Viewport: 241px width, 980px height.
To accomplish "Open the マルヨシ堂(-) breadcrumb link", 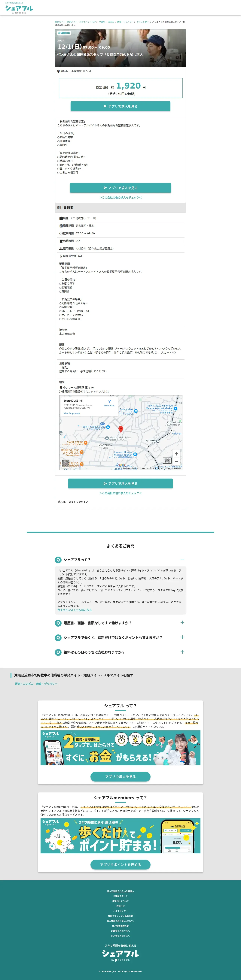I will [x=143, y=22].
